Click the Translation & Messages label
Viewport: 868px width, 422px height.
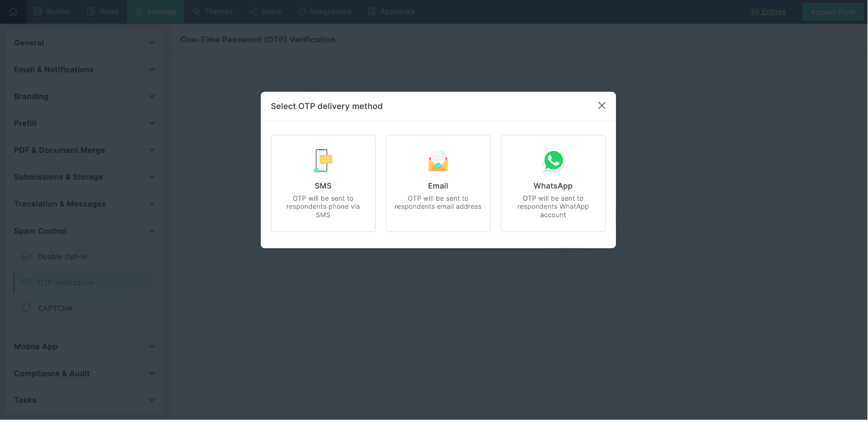(x=60, y=204)
